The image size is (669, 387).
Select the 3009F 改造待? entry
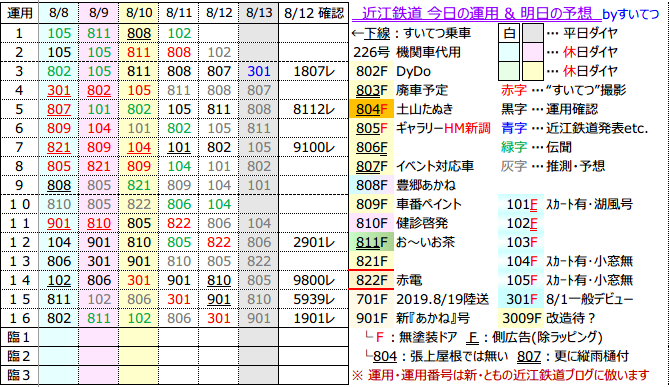point(548,318)
